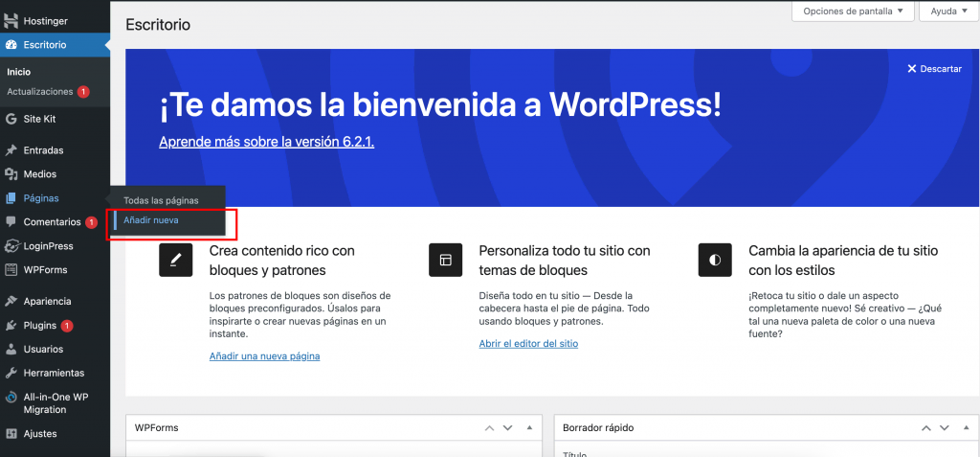Click the Herramientas wrench icon

coord(11,373)
